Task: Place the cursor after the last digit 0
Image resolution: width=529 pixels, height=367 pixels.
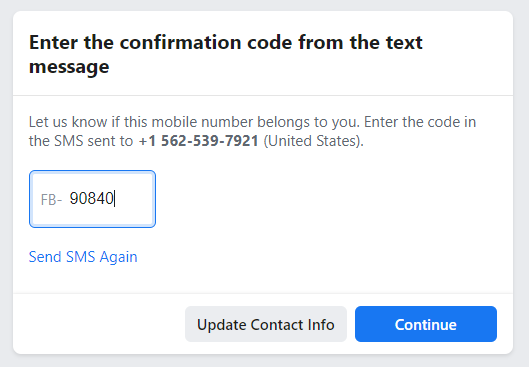Action: (x=114, y=198)
